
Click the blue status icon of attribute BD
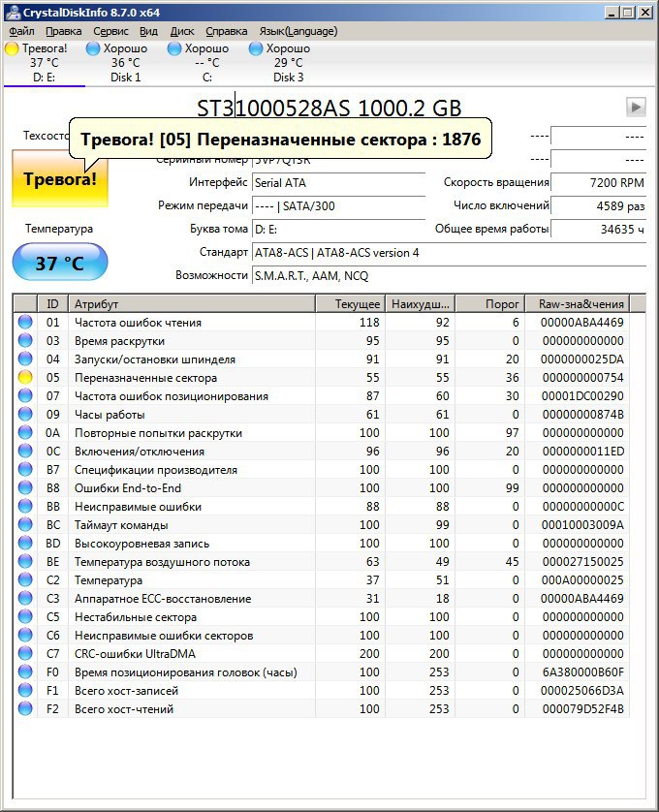tap(25, 543)
